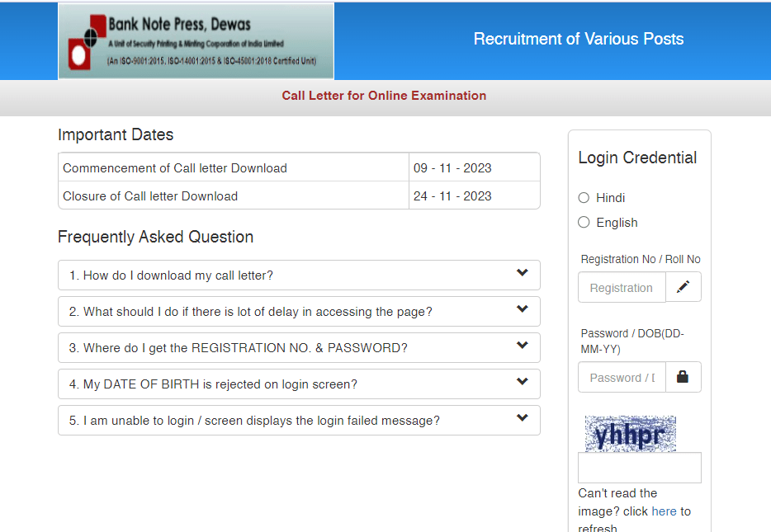
Task: Focus the Registration No / Roll No field
Action: click(622, 287)
